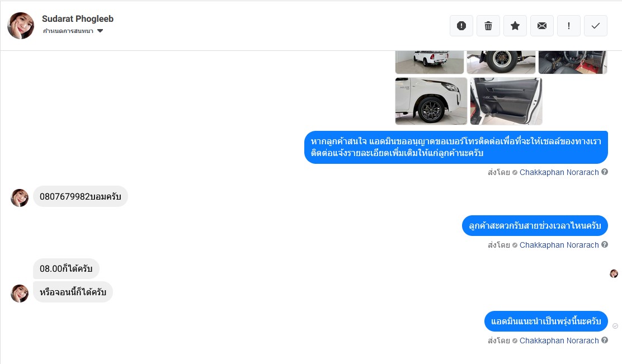Open Chakkaphan Norarach link under the phone request message
The image size is (622, 364).
click(x=559, y=172)
